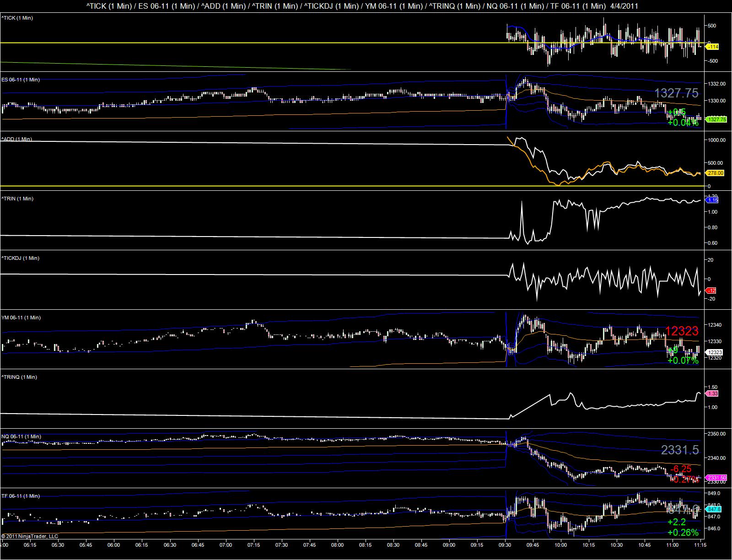
Task: Click the 12330 YM axis label
Action: (x=716, y=341)
